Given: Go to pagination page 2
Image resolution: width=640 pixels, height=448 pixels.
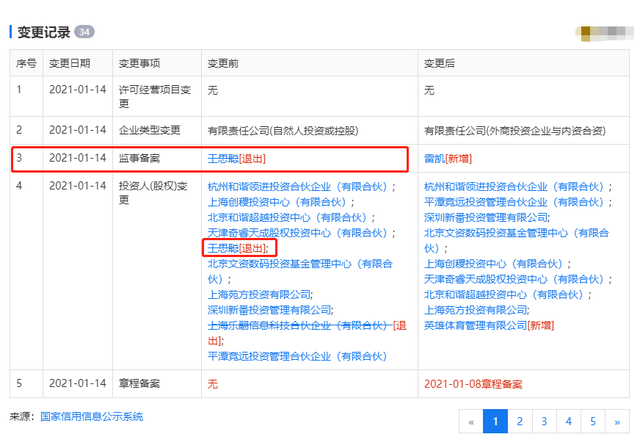Looking at the screenshot, I should click(520, 421).
